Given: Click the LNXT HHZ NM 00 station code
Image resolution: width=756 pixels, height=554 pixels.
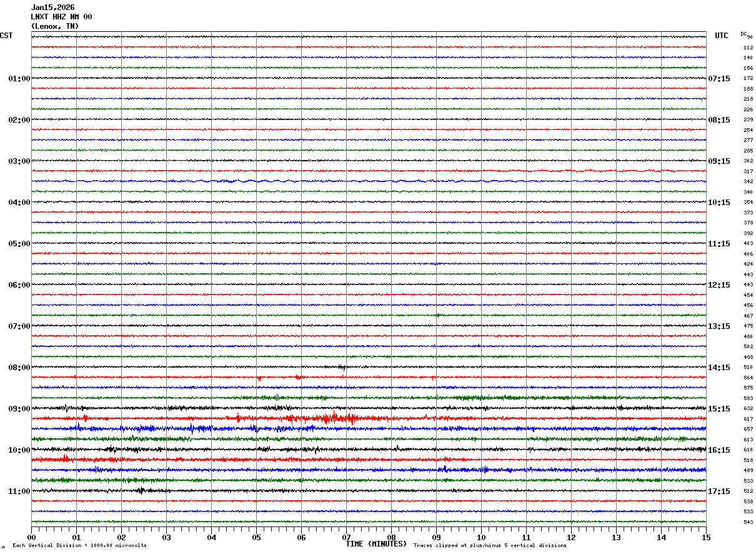Looking at the screenshot, I should point(61,17).
